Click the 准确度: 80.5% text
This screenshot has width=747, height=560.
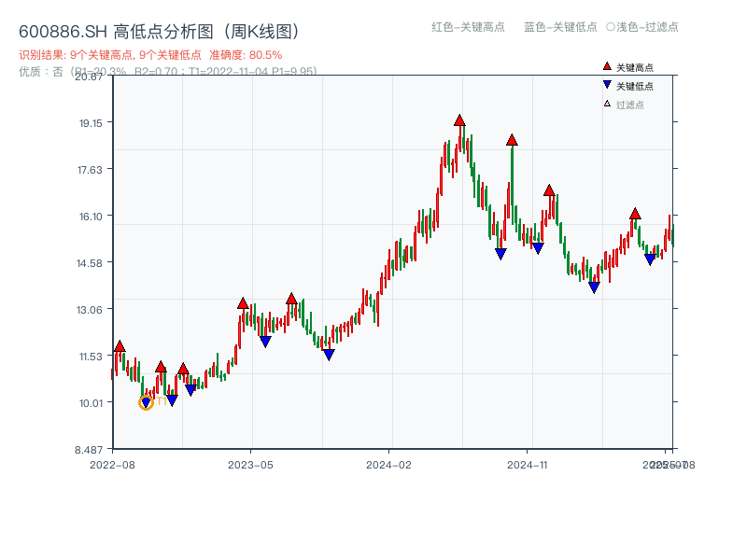click(x=246, y=55)
